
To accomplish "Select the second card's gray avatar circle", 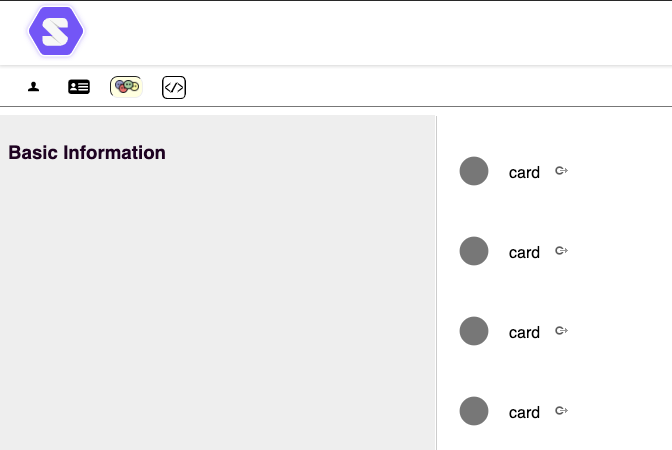I will [474, 251].
